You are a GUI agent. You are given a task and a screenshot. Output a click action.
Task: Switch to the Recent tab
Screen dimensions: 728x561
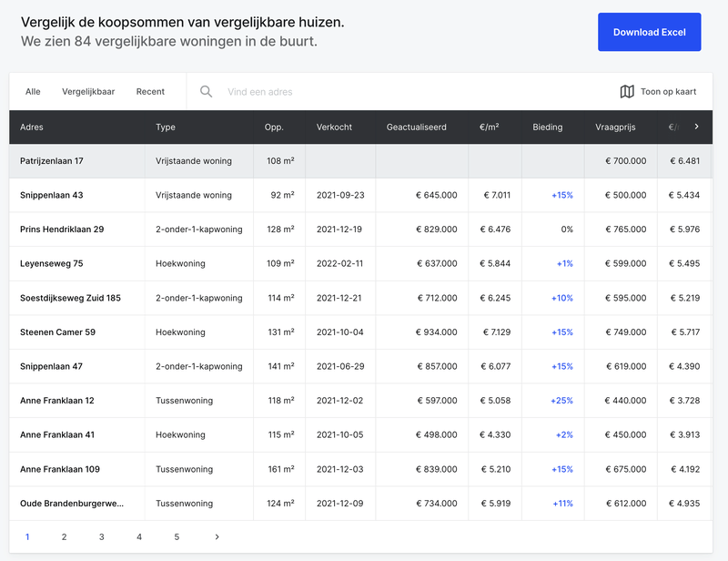[x=150, y=91]
